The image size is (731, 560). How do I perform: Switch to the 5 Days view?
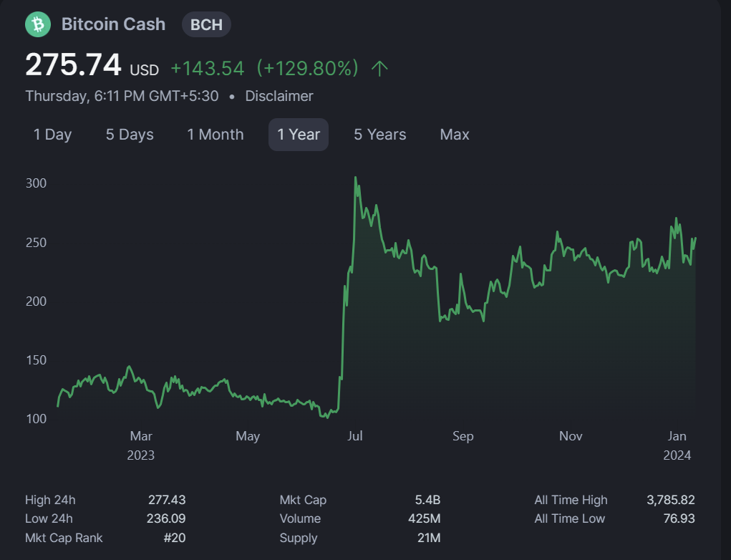[x=129, y=134]
